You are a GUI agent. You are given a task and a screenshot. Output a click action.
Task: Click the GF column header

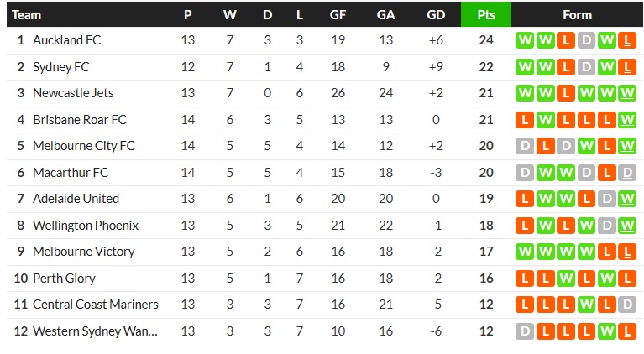[x=338, y=14]
